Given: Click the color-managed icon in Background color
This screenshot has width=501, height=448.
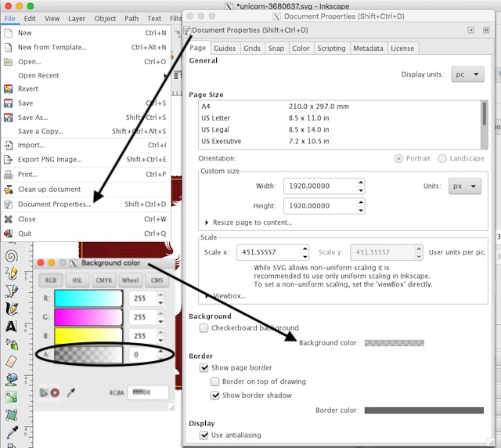Looking at the screenshot, I should tap(44, 392).
